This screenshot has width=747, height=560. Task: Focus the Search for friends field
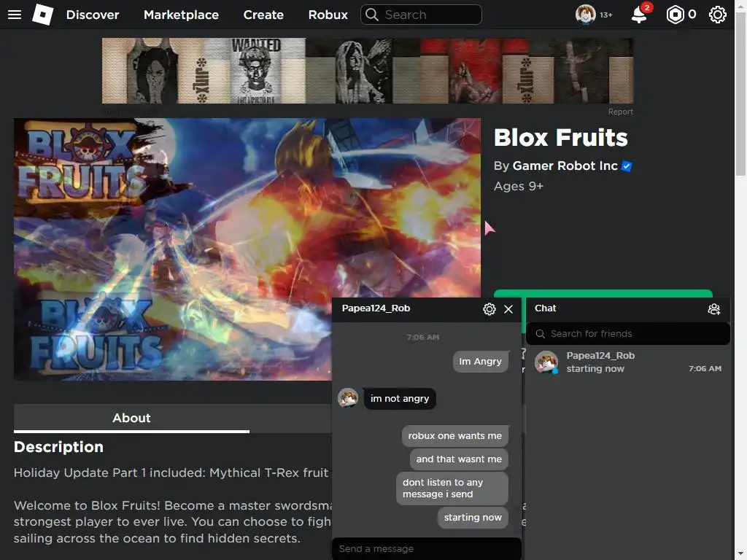tap(628, 334)
